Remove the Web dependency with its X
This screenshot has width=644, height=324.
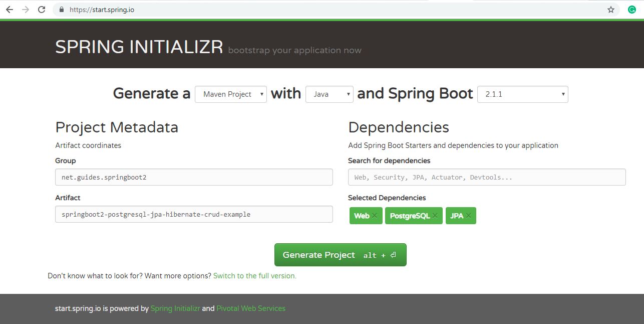[x=375, y=216]
